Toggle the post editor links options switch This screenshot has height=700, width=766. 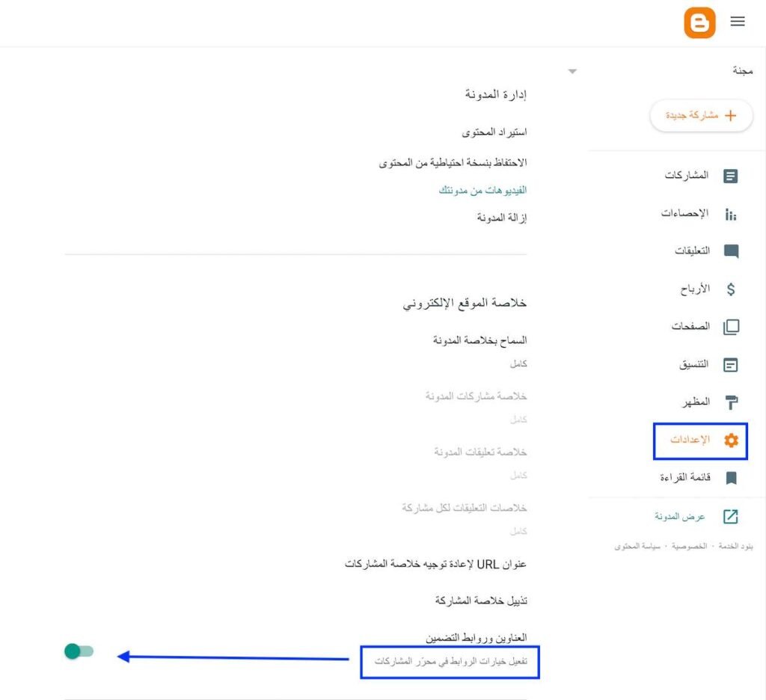coord(79,651)
